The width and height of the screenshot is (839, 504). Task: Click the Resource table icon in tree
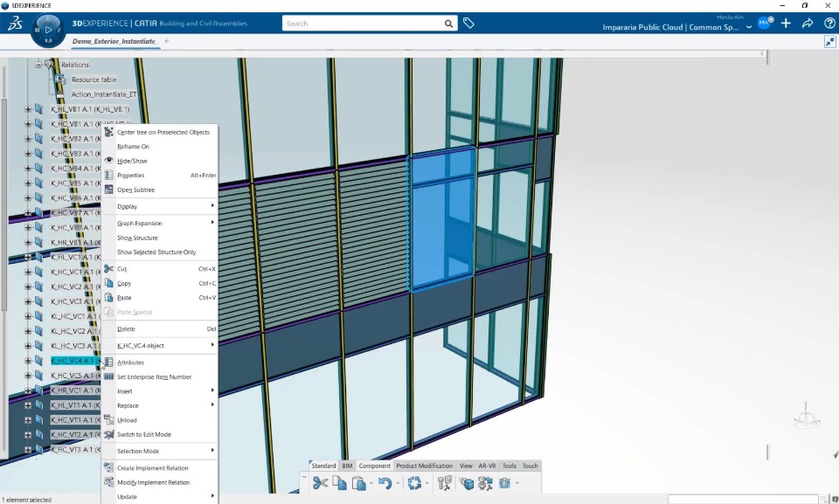pyautogui.click(x=60, y=79)
